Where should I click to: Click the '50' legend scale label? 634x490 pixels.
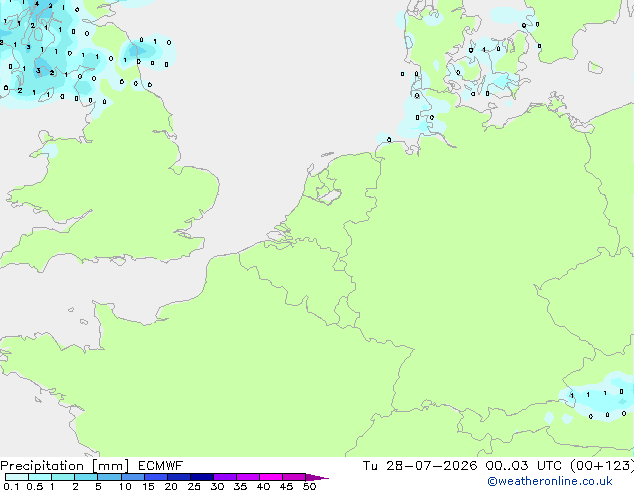point(309,486)
